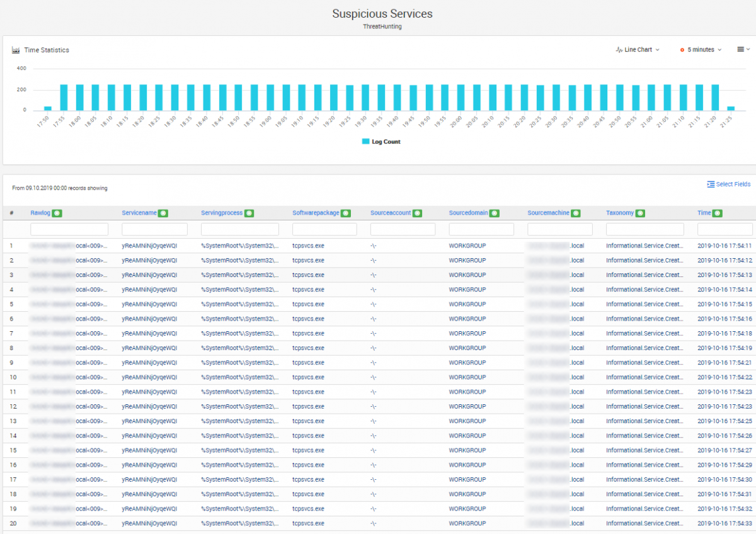Select the 18:30 bar in the chart

[175, 98]
